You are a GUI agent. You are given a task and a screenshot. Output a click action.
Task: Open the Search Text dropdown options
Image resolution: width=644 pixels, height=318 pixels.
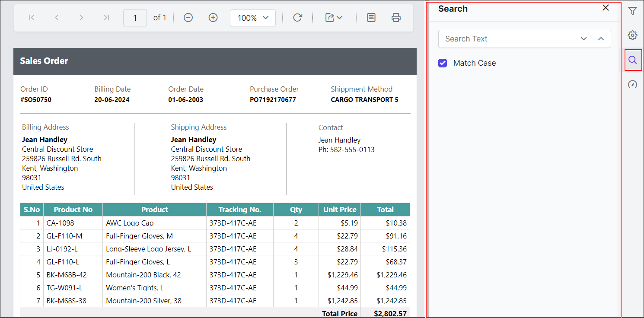(584, 39)
